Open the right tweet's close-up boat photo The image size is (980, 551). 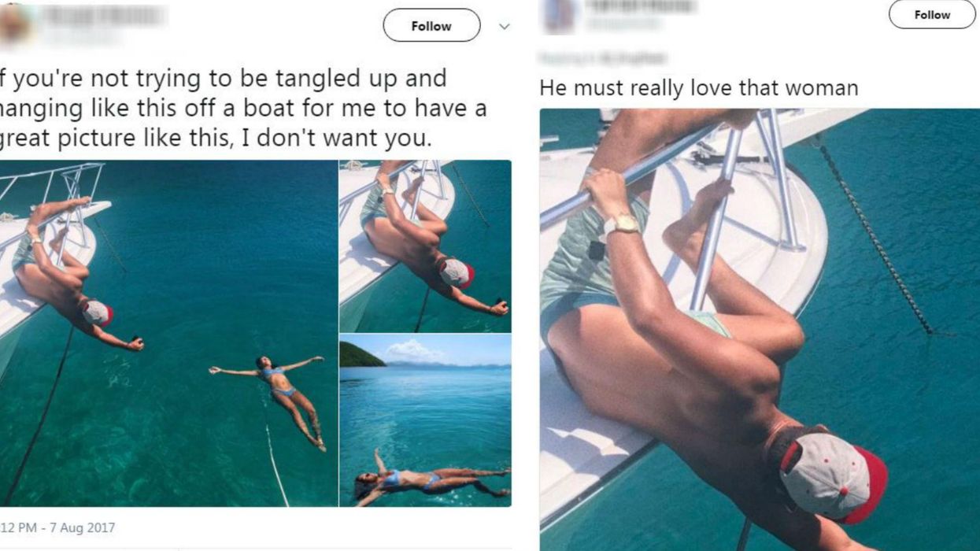(x=760, y=329)
